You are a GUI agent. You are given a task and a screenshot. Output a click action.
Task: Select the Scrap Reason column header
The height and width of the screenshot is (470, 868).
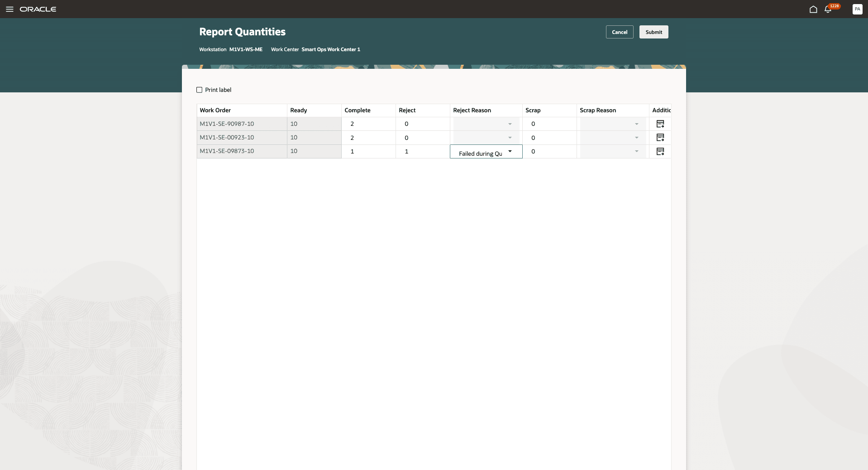click(x=613, y=110)
